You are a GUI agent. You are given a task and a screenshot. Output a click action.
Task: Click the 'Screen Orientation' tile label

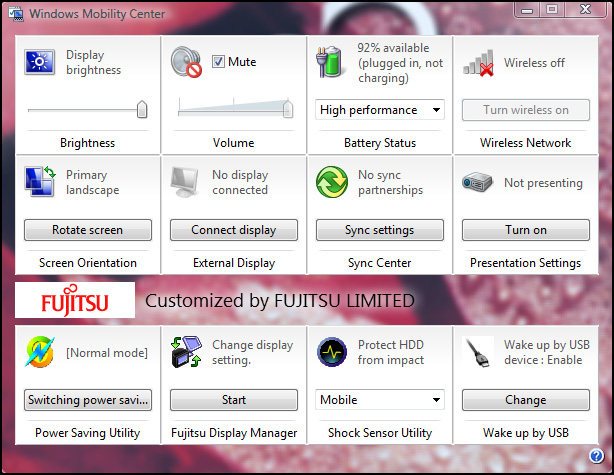pos(88,263)
